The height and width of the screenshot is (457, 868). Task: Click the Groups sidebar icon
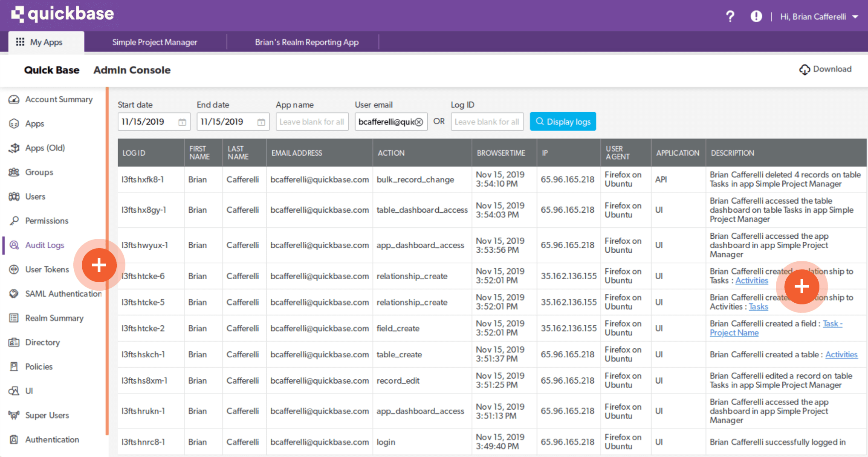tap(14, 172)
